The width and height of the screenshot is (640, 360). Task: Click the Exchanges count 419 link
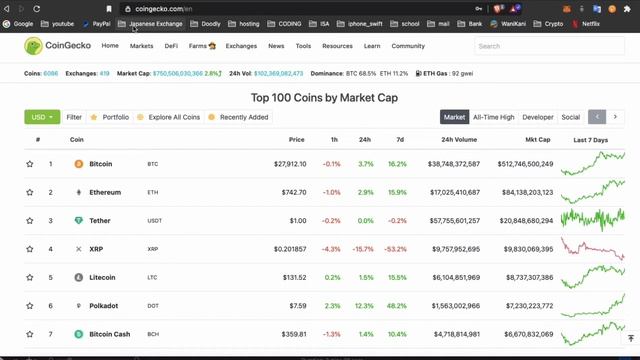(104, 73)
